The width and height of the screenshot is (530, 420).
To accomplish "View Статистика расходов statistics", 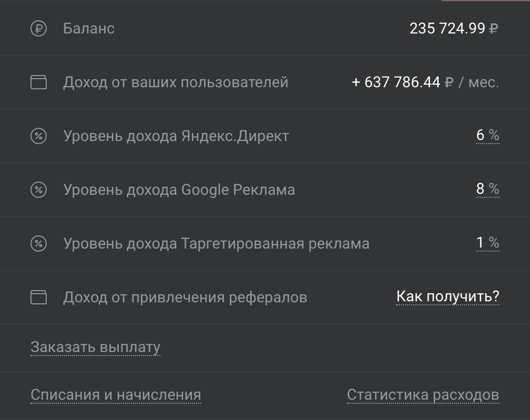I will click(x=422, y=393).
